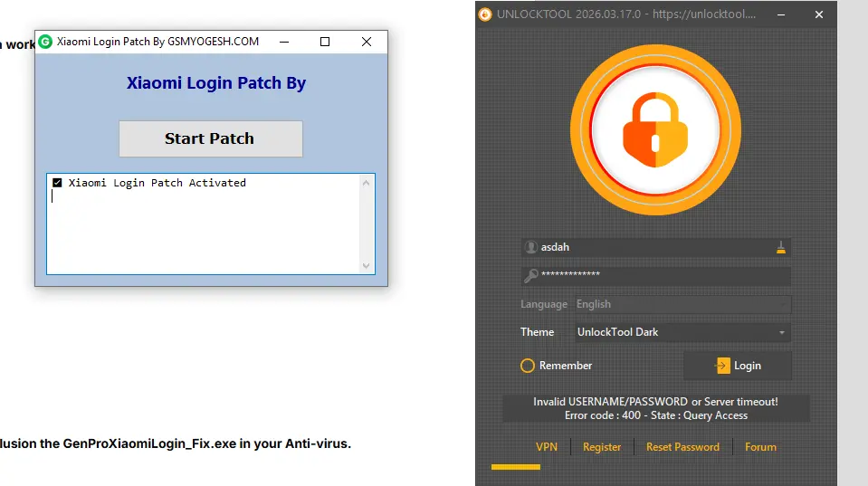Click the GenProXiaomiLogin_Fix.exe anti-virus text

pyautogui.click(x=176, y=444)
